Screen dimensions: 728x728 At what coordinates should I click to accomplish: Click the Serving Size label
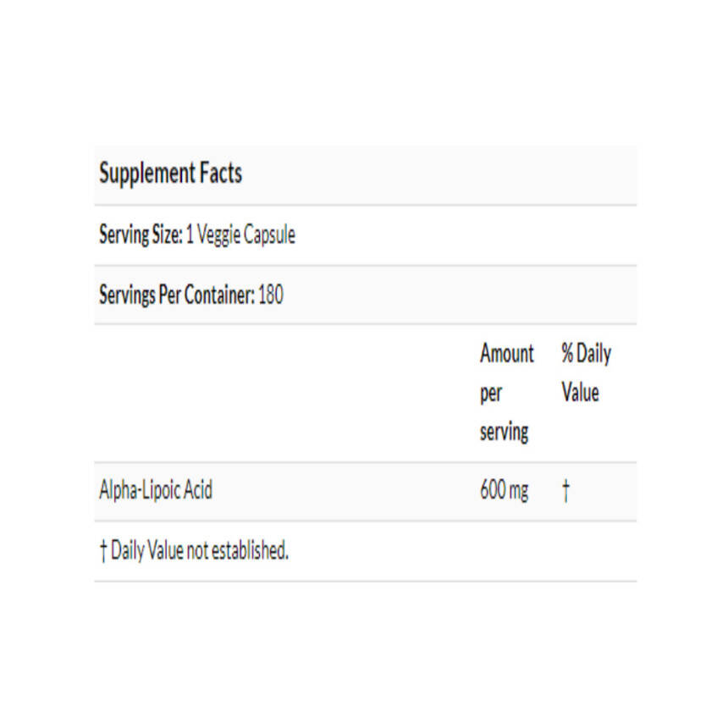coord(140,234)
